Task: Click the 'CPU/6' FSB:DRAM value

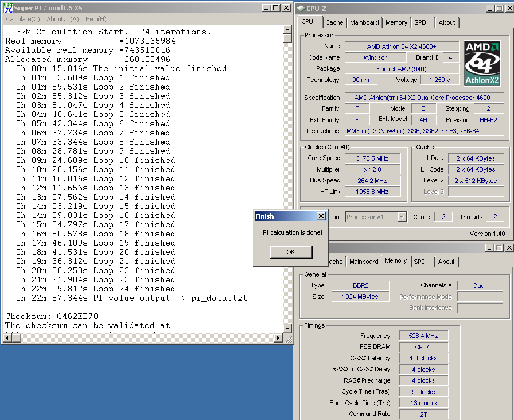Action: click(423, 347)
